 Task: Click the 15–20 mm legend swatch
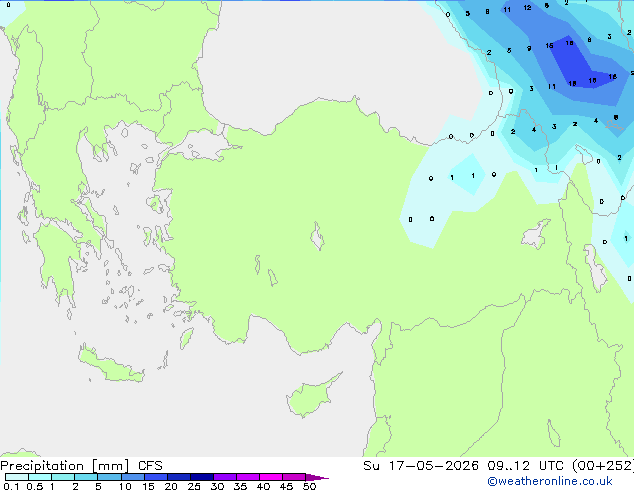click(155, 477)
